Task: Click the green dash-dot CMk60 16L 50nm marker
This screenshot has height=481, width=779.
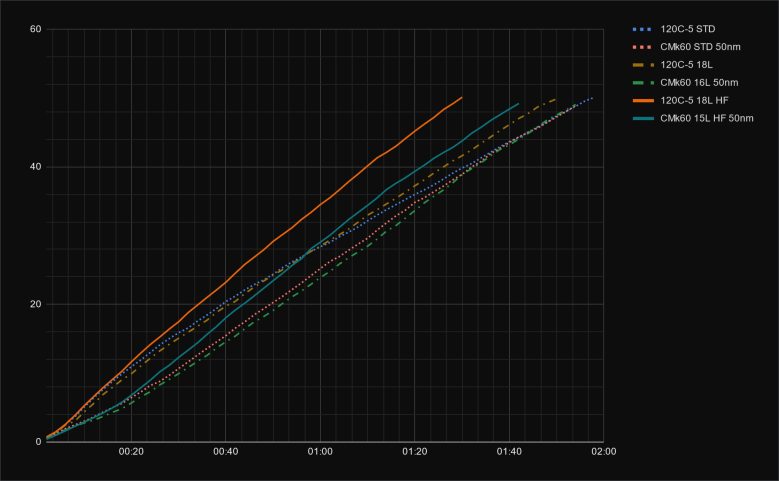Action: [645, 82]
